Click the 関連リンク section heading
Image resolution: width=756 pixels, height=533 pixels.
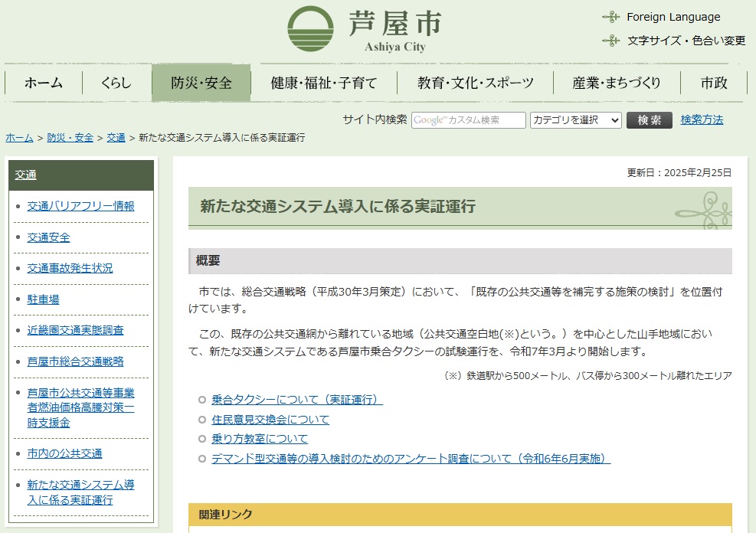point(225,515)
